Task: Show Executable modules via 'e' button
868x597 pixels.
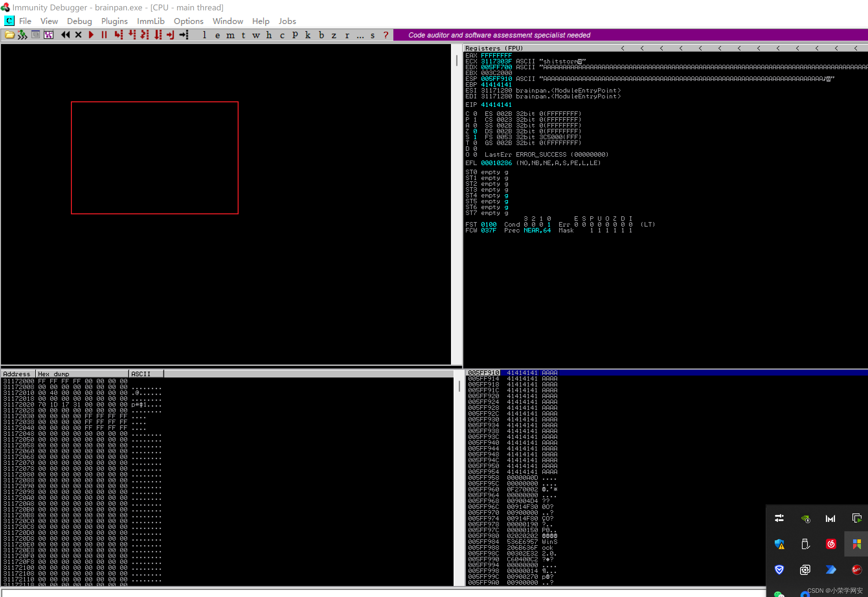Action: coord(217,35)
